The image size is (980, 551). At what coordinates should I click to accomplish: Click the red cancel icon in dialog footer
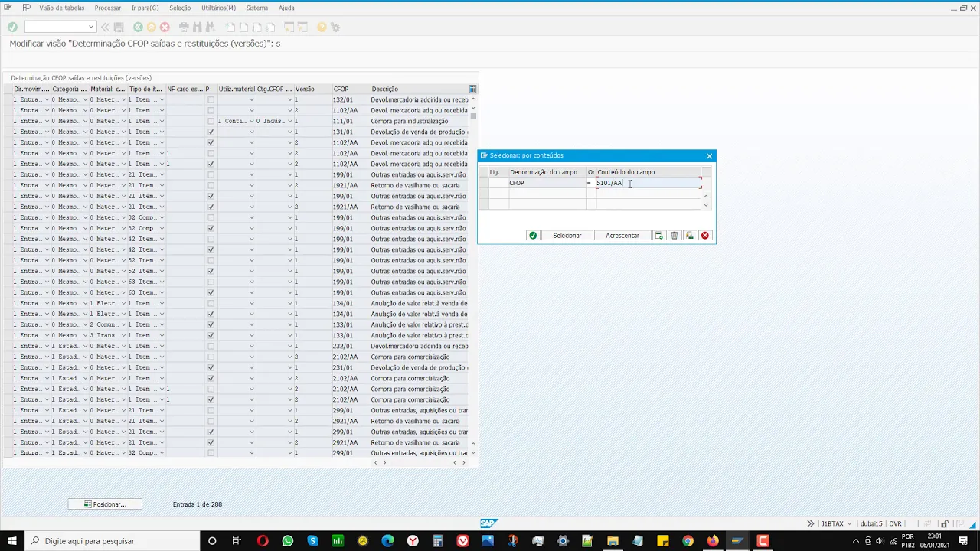[x=705, y=236]
